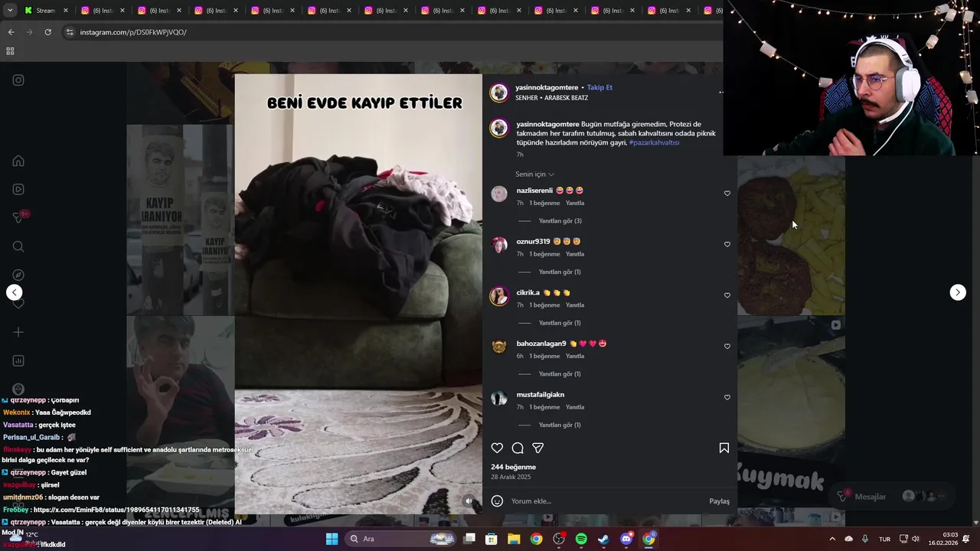Image resolution: width=980 pixels, height=551 pixels.
Task: Show hidden system tray icons
Action: click(832, 539)
